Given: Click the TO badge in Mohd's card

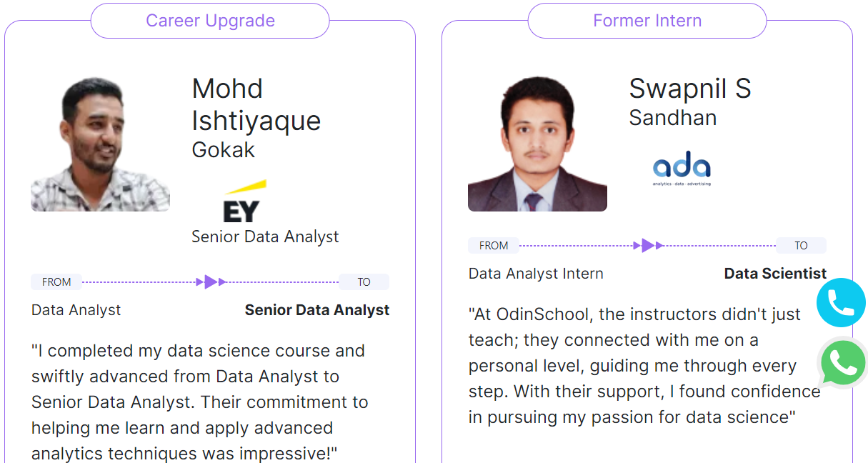Looking at the screenshot, I should pos(364,282).
